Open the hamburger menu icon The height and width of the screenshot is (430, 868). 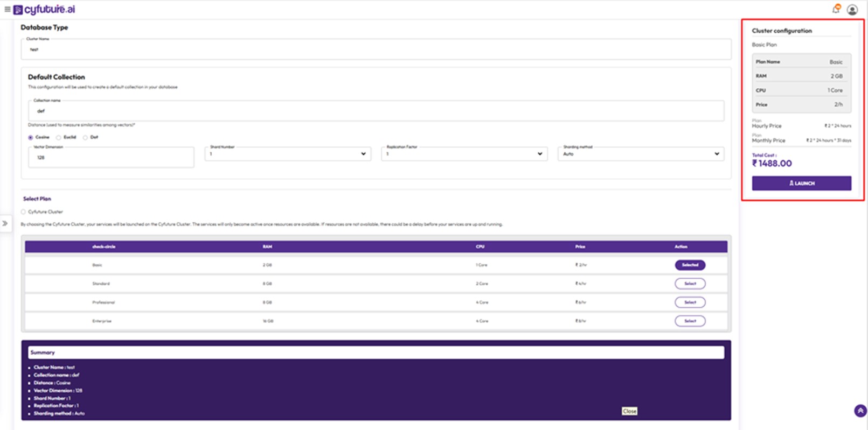7,9
